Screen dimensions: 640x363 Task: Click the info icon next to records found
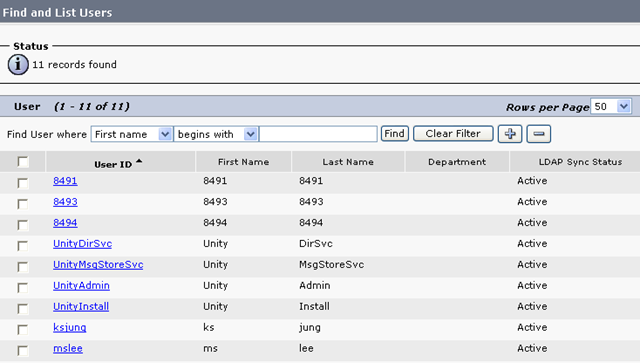tap(18, 65)
